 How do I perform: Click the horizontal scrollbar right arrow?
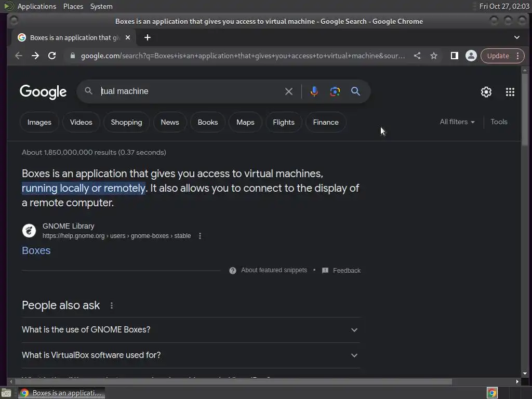517,382
